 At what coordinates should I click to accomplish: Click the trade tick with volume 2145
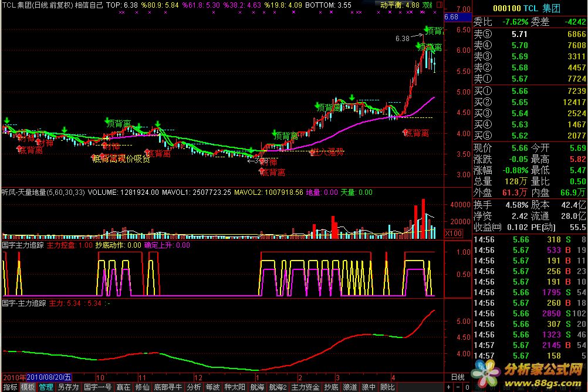point(529,344)
